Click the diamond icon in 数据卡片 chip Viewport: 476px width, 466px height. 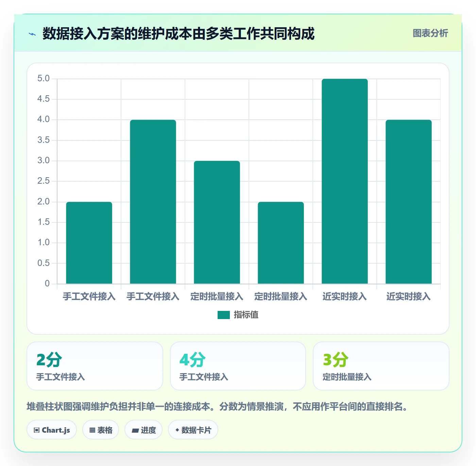pos(177,430)
